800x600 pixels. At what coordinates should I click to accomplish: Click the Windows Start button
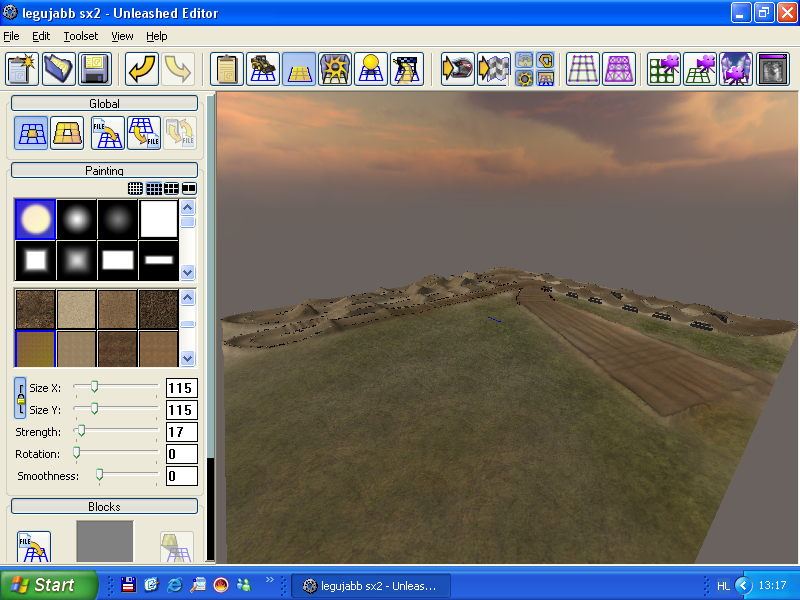pyautogui.click(x=49, y=585)
